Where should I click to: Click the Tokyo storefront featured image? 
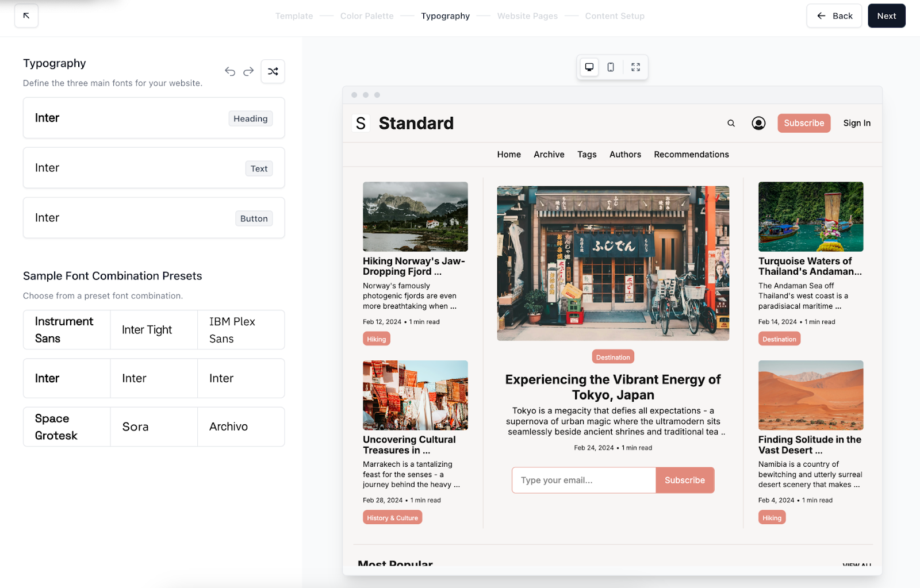click(x=613, y=263)
